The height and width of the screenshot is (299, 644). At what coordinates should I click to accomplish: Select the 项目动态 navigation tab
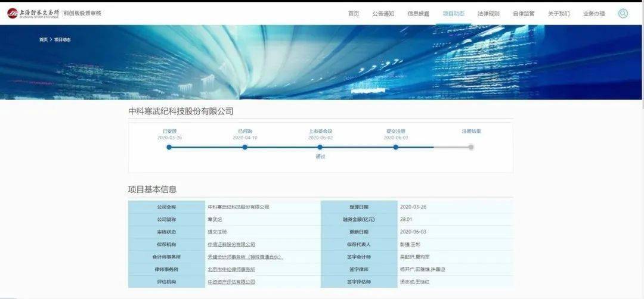(x=453, y=13)
